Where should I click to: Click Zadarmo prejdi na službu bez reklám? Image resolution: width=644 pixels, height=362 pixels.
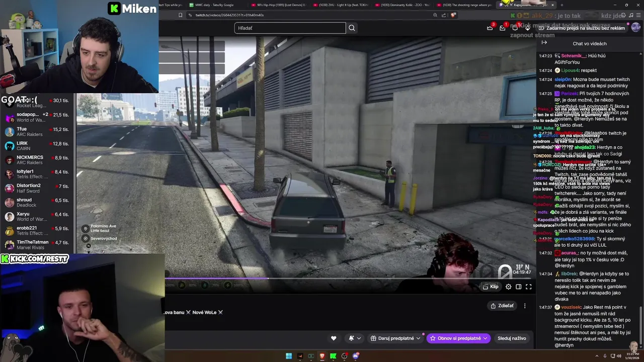click(x=582, y=28)
